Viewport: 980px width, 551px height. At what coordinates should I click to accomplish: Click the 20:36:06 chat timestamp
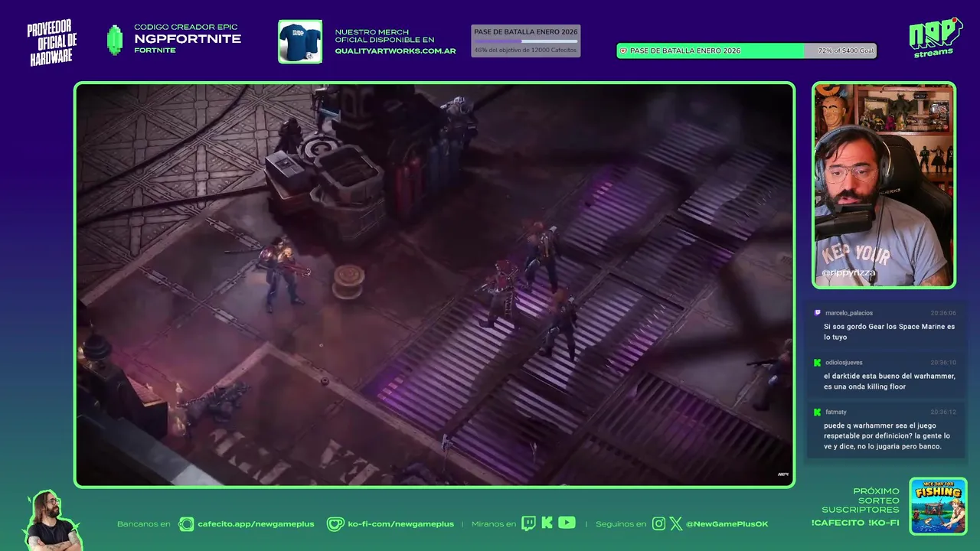[943, 313]
